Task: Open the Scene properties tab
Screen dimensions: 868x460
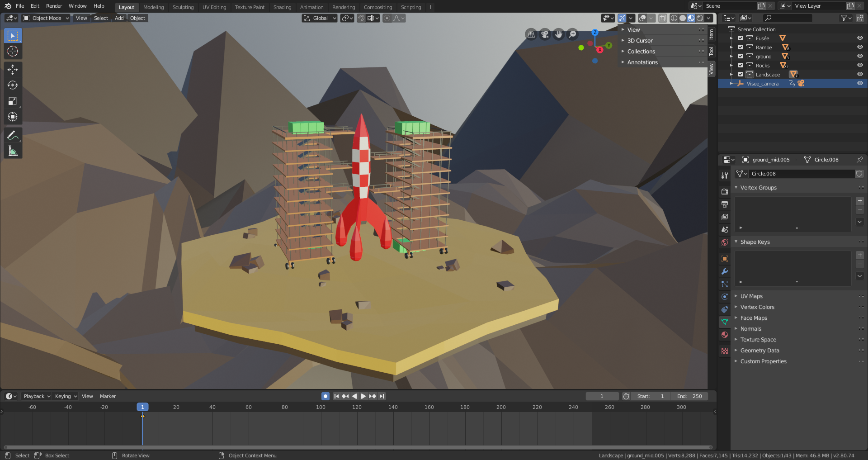Action: 725,229
